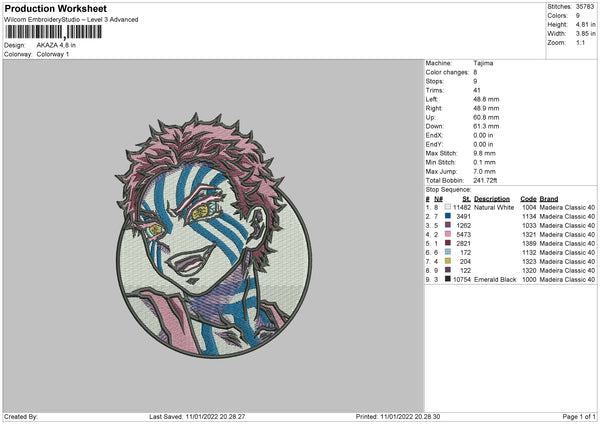The image size is (600, 424).
Task: Click 'Wilcom EmbroideryStudio – Level 3 Advanced' text
Action: (71, 20)
